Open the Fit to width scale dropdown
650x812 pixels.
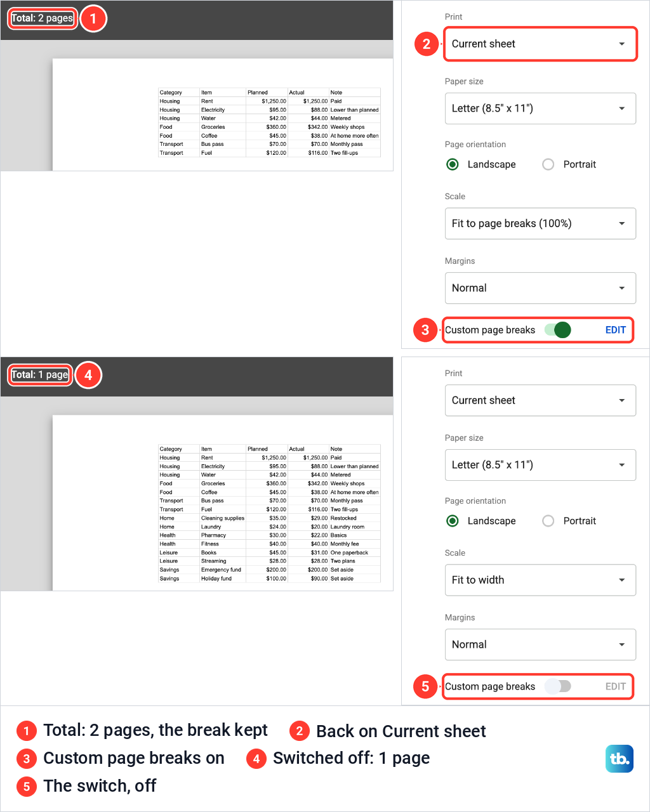[540, 580]
